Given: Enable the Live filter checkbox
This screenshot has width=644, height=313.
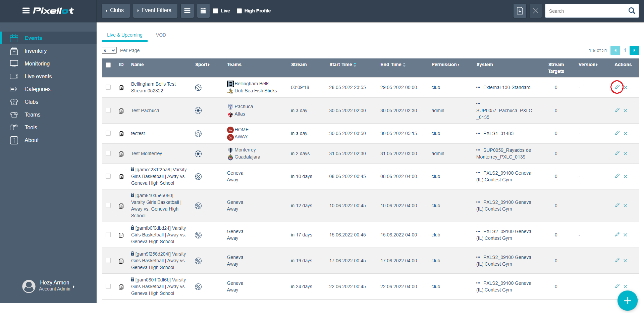Looking at the screenshot, I should [x=216, y=11].
